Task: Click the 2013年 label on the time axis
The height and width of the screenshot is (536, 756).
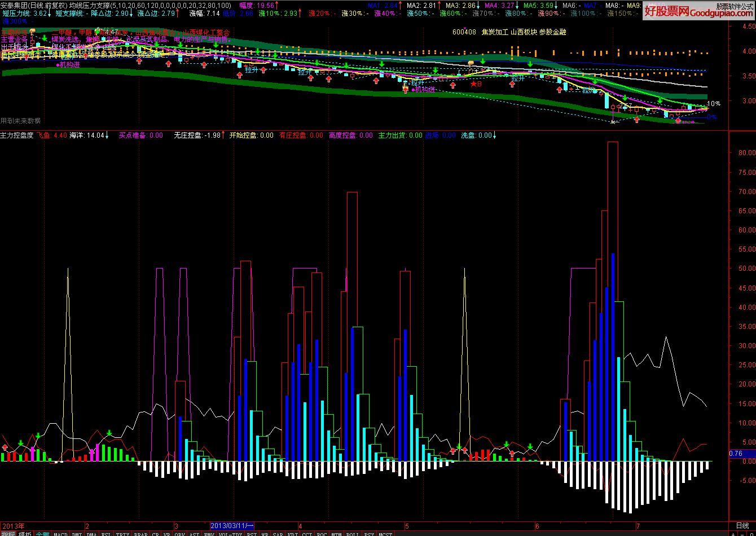Action: pyautogui.click(x=13, y=525)
